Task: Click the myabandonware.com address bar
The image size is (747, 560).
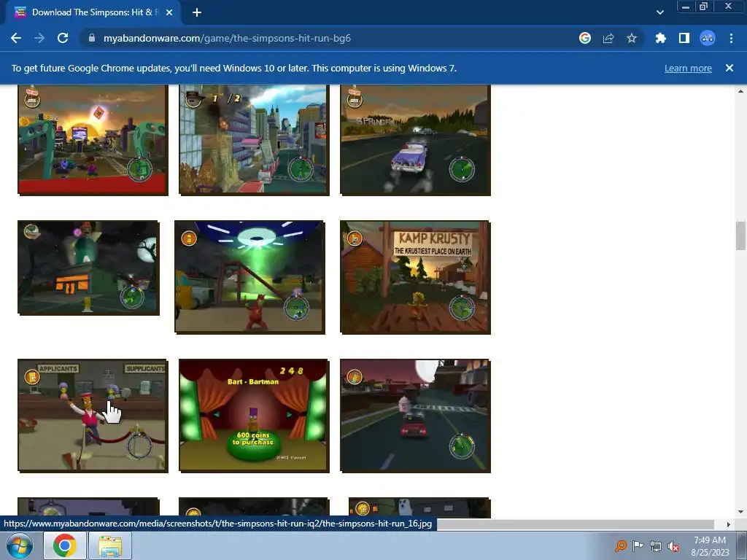Action: pyautogui.click(x=329, y=38)
